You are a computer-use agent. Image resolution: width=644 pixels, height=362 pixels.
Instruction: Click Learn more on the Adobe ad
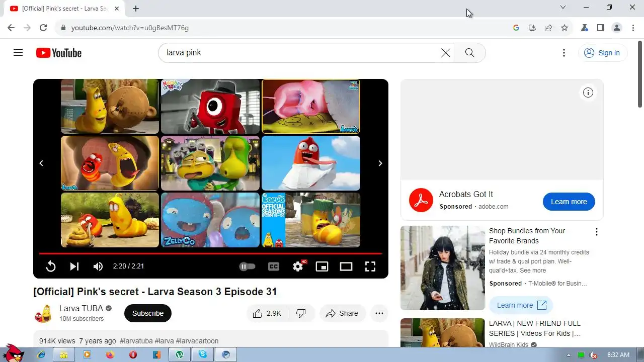coord(569,202)
